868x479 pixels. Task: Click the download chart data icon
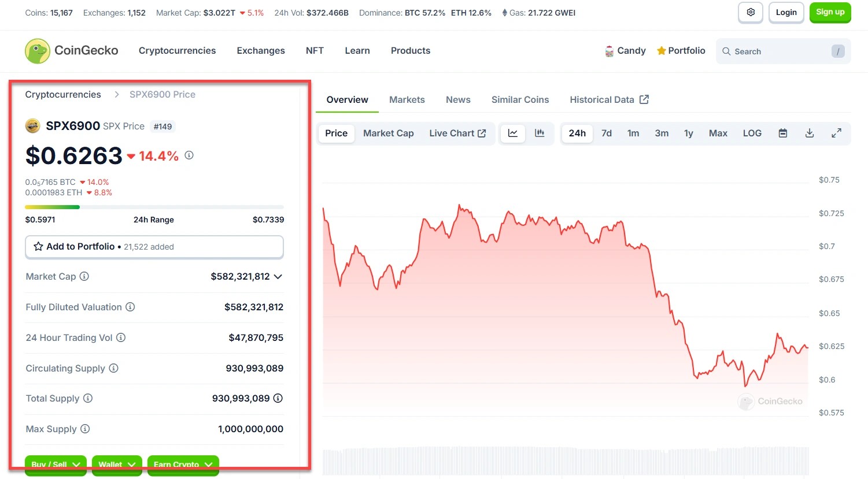[810, 133]
